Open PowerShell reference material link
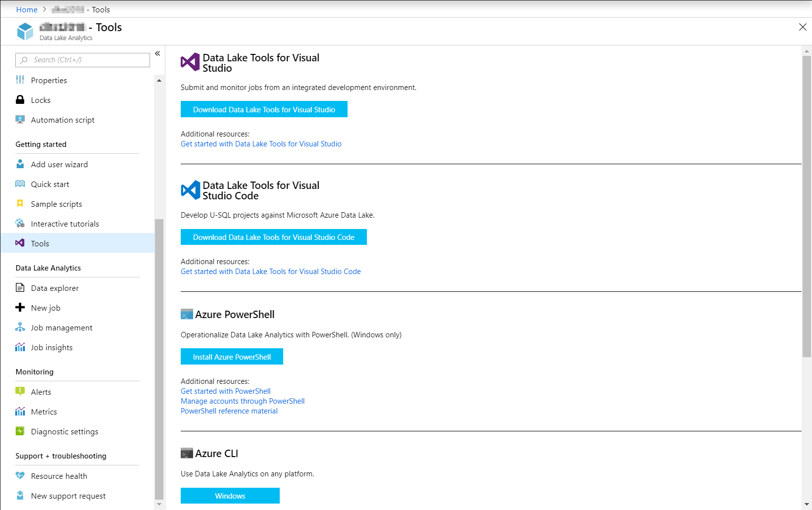 (229, 411)
